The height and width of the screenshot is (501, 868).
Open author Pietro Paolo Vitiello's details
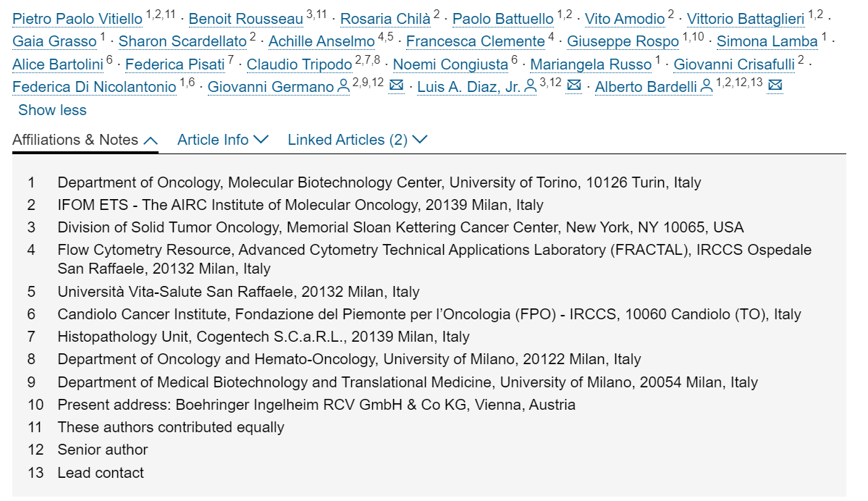point(77,18)
